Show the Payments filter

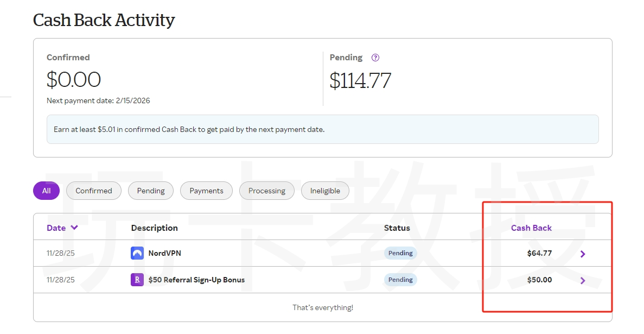pos(206,191)
